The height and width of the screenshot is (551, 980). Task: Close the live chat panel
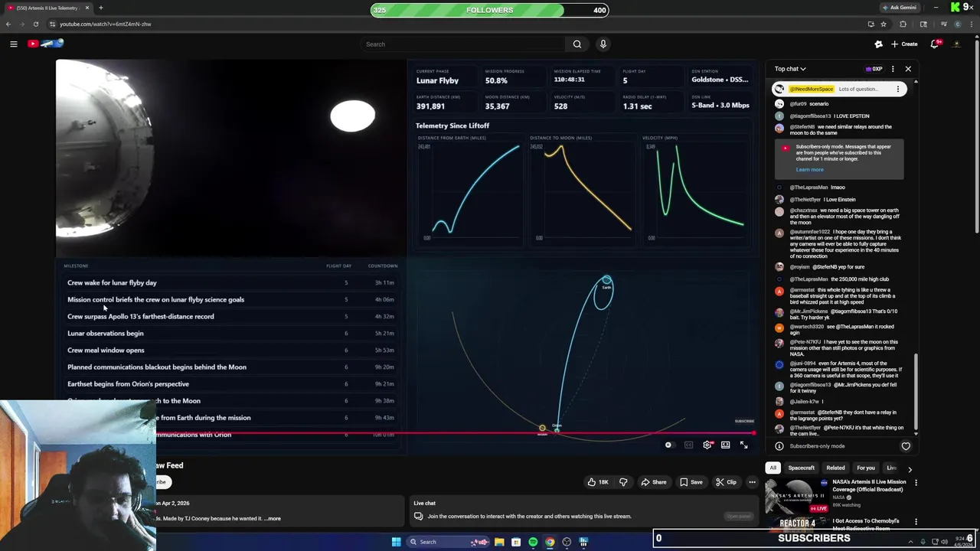point(908,69)
